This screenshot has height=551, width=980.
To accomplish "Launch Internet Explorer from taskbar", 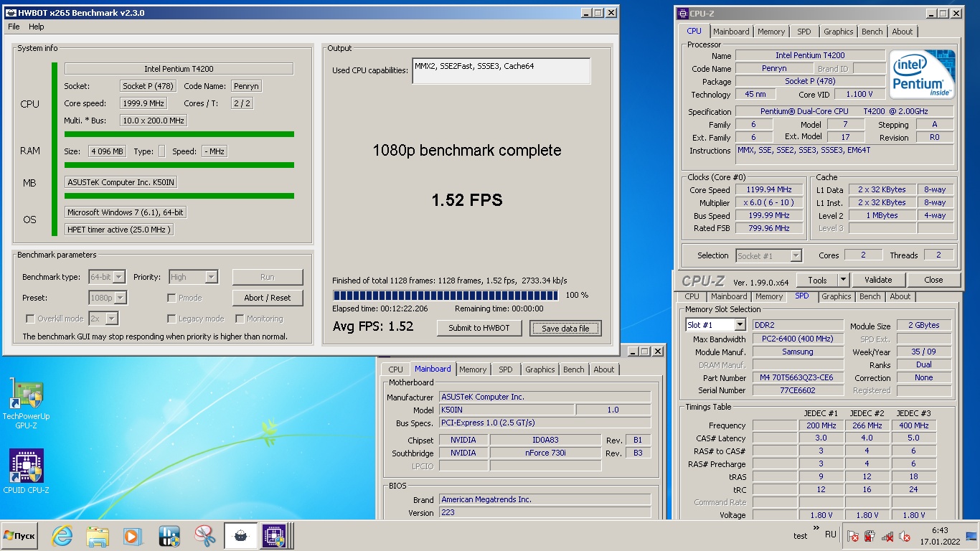I will [62, 536].
